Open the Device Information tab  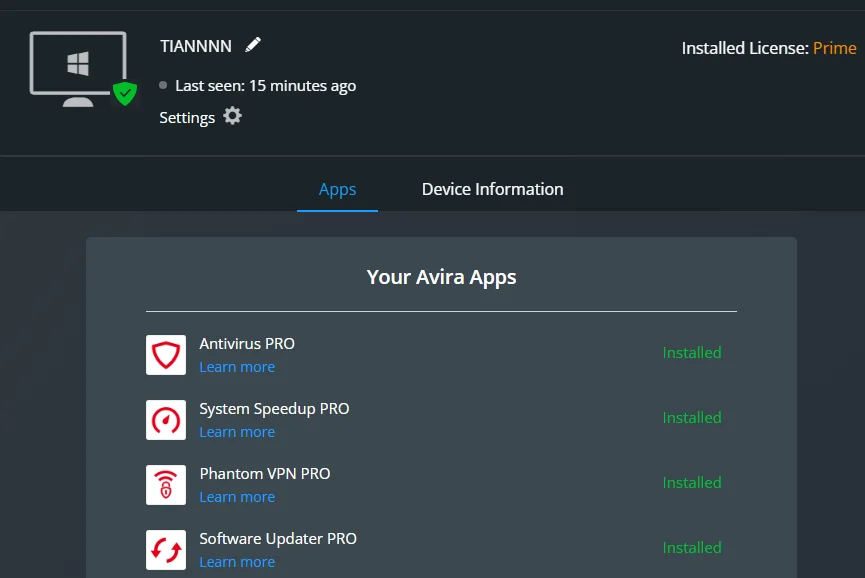click(493, 189)
